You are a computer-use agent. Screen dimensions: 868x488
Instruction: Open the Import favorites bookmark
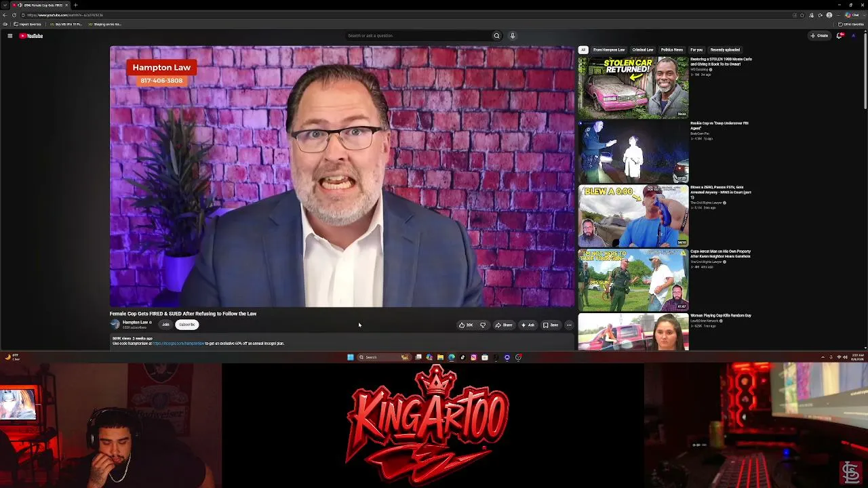tap(27, 24)
